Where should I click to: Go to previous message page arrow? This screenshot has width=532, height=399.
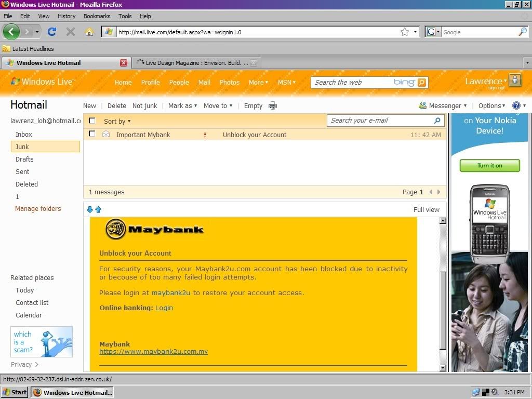[x=431, y=192]
